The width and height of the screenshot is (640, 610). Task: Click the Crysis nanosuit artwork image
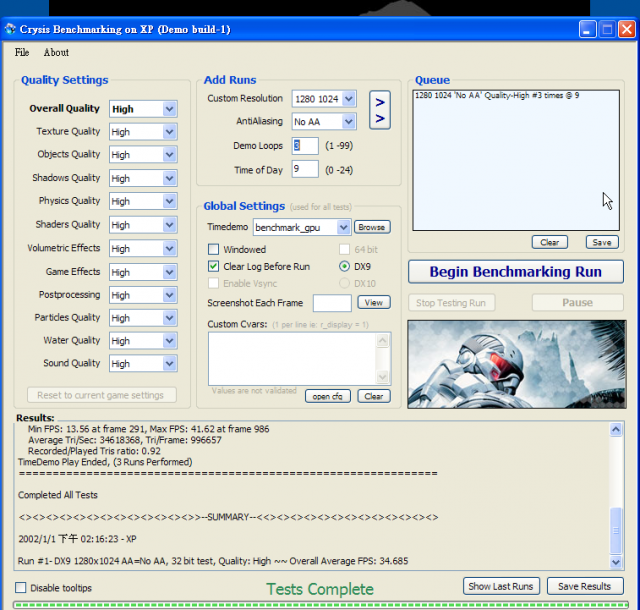coord(516,364)
